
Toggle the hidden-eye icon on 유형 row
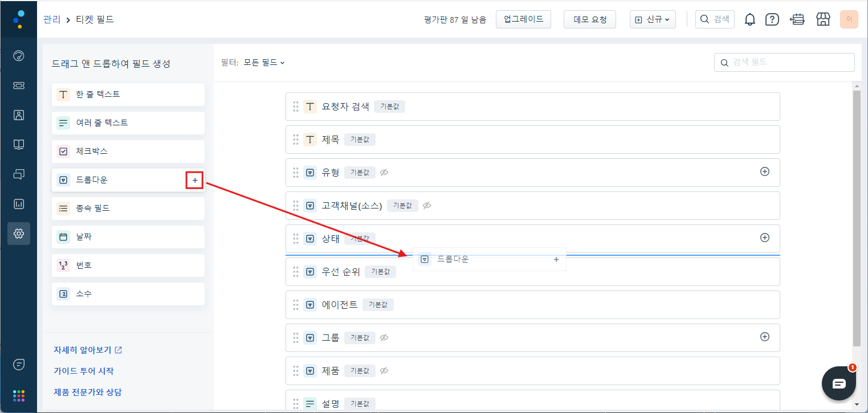click(384, 173)
